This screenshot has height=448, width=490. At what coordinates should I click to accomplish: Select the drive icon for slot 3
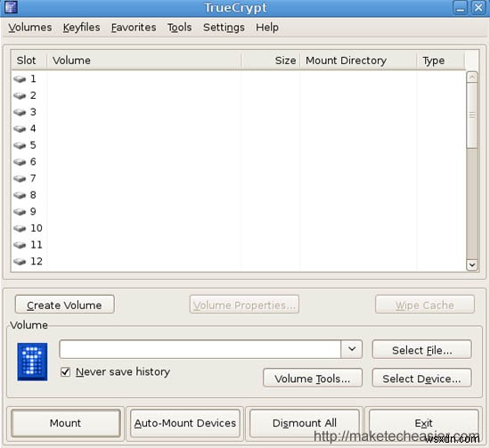20,112
